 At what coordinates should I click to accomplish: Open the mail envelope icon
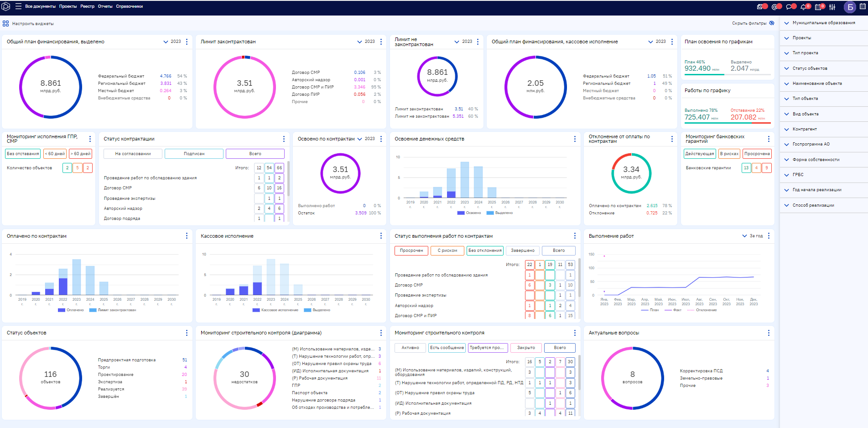(760, 7)
